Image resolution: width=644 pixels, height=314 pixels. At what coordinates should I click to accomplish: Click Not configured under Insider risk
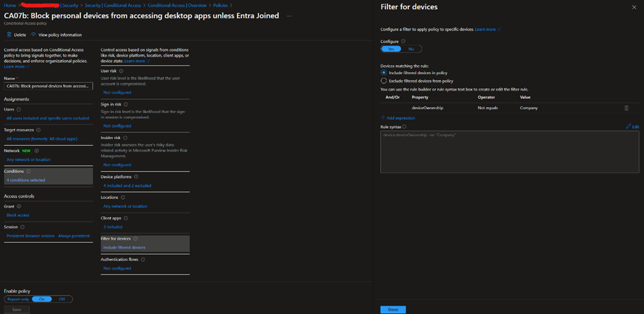coord(117,165)
